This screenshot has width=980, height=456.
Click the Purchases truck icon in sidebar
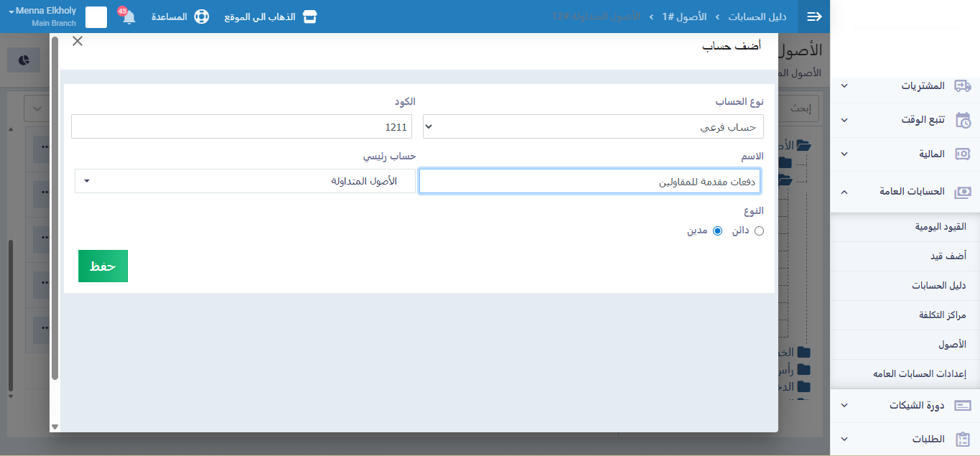[962, 85]
